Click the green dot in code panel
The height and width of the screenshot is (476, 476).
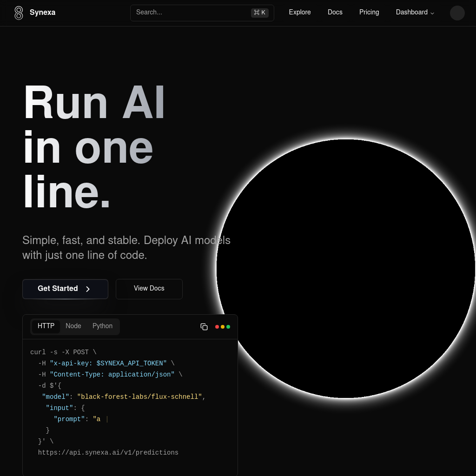(228, 327)
